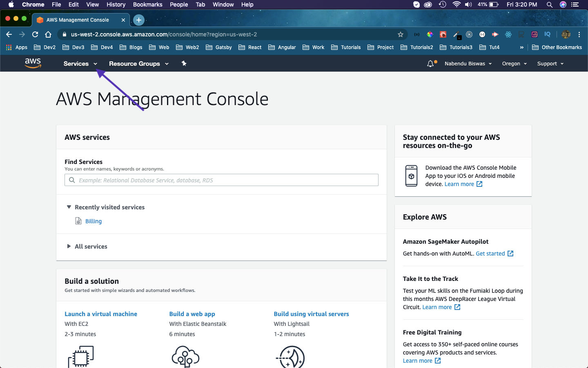Open the notifications bell icon
Viewport: 588px width, 368px height.
(x=430, y=64)
